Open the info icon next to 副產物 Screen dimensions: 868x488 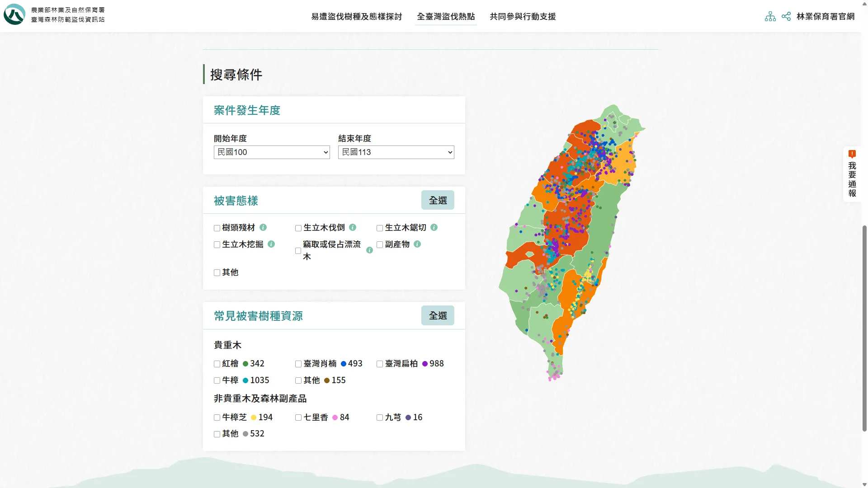417,244
